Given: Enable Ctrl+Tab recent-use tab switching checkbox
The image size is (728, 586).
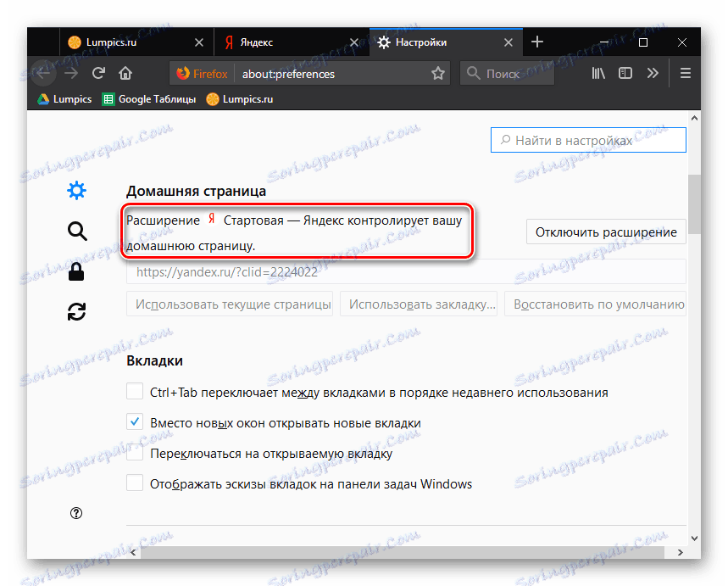Looking at the screenshot, I should click(135, 391).
